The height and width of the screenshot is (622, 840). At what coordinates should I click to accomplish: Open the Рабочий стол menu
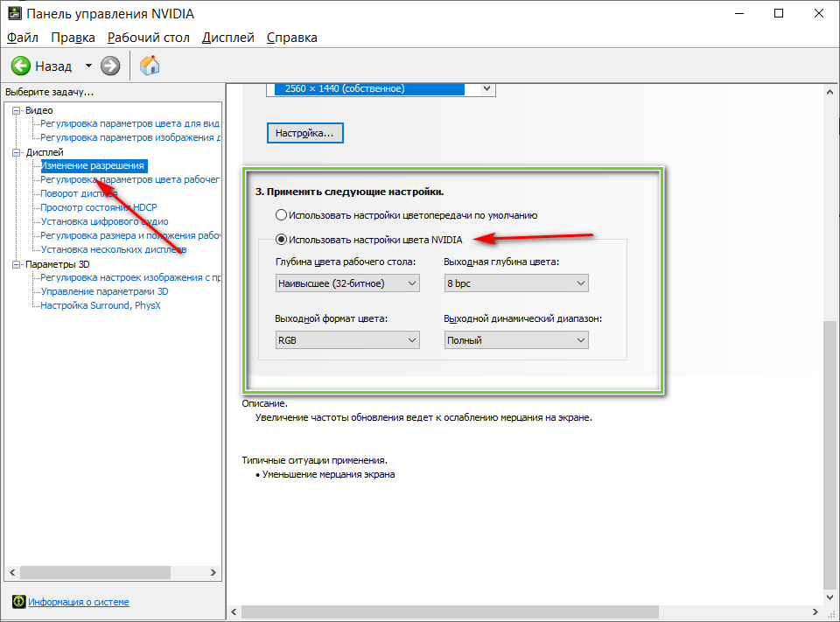tap(149, 38)
